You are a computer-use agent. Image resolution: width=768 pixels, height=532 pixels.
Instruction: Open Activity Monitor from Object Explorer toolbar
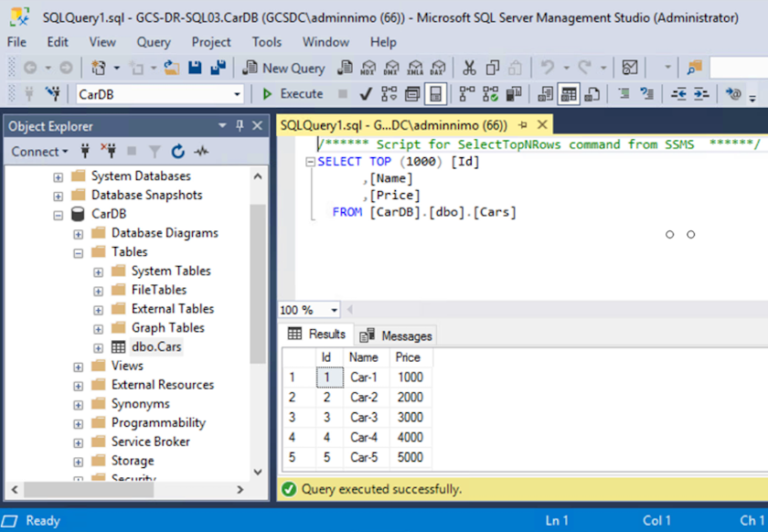pyautogui.click(x=201, y=152)
